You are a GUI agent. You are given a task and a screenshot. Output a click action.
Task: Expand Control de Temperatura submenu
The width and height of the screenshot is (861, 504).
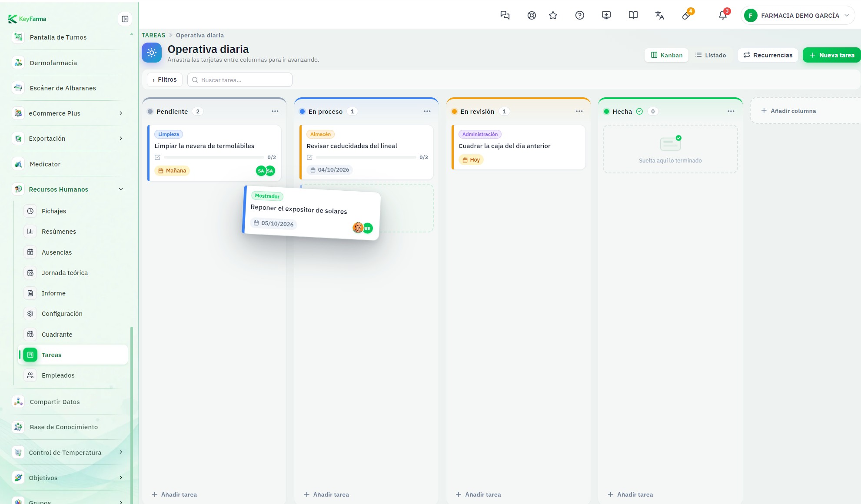(121, 452)
